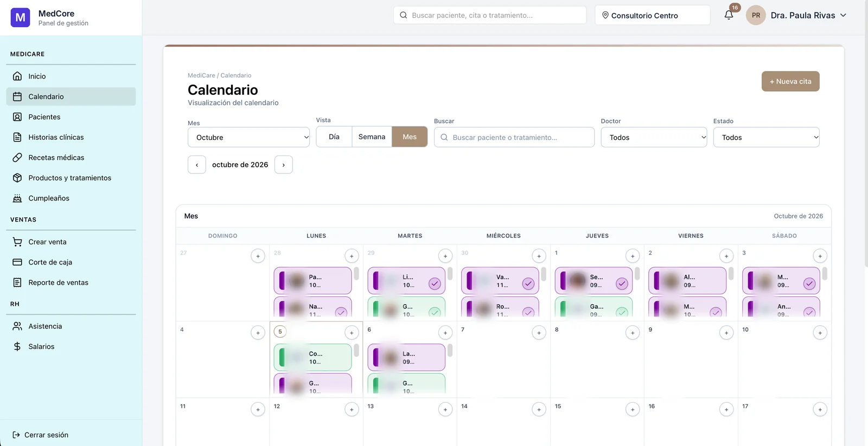Viewport: 868px width, 446px height.
Task: Add appointment on Thursday 1 plus icon
Action: tap(633, 256)
